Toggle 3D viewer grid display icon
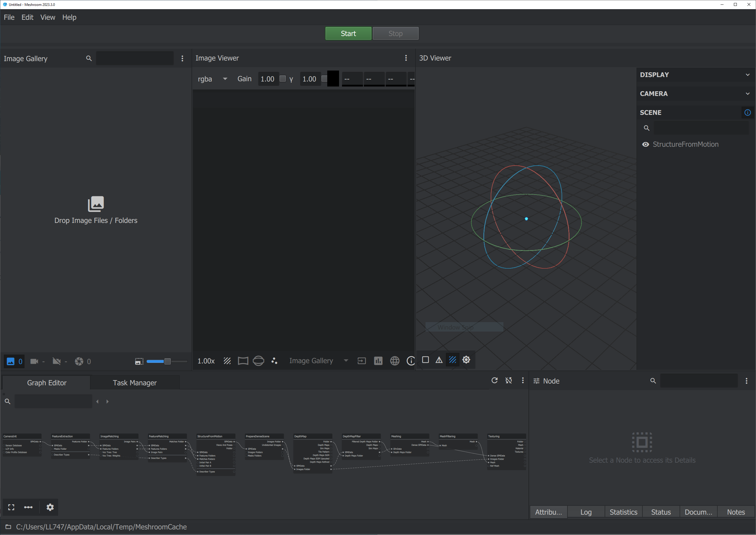The height and width of the screenshot is (535, 756). pyautogui.click(x=452, y=360)
